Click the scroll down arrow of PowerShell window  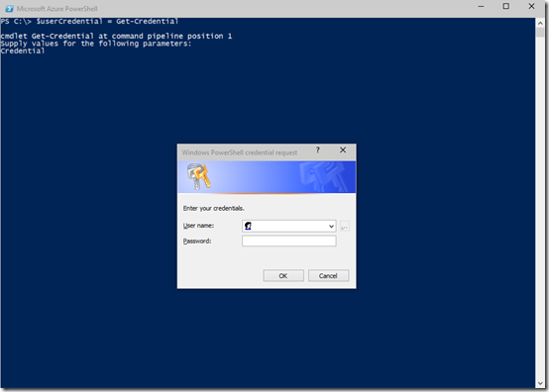click(x=540, y=383)
